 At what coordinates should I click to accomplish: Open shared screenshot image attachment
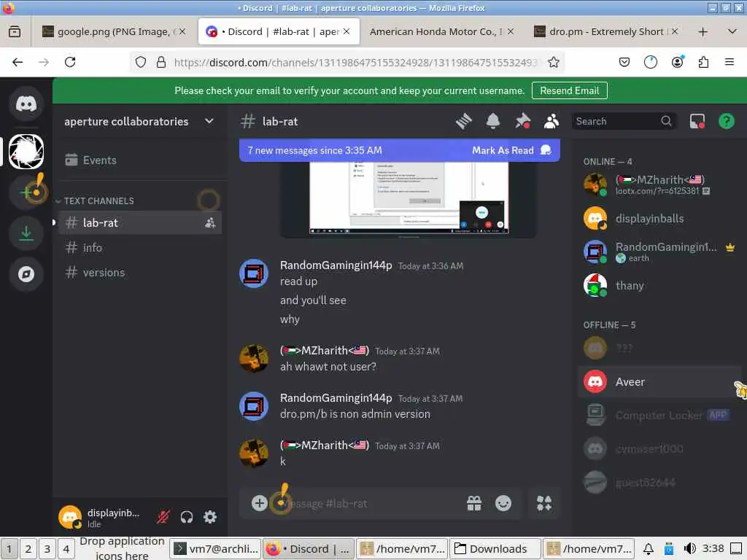[409, 198]
